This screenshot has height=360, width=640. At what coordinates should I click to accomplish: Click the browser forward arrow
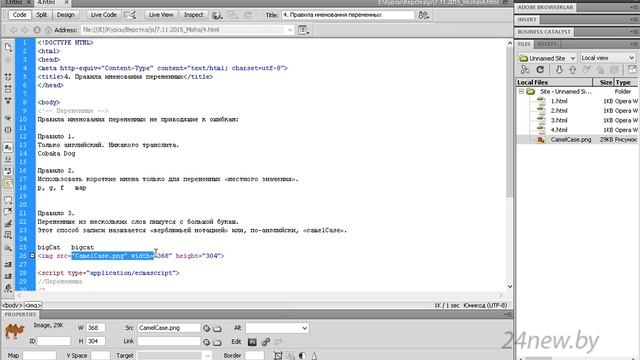[x=24, y=30]
